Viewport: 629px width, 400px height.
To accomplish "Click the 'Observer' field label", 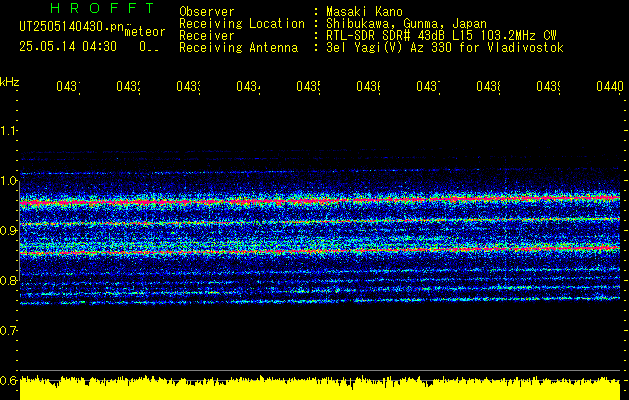I will (207, 12).
